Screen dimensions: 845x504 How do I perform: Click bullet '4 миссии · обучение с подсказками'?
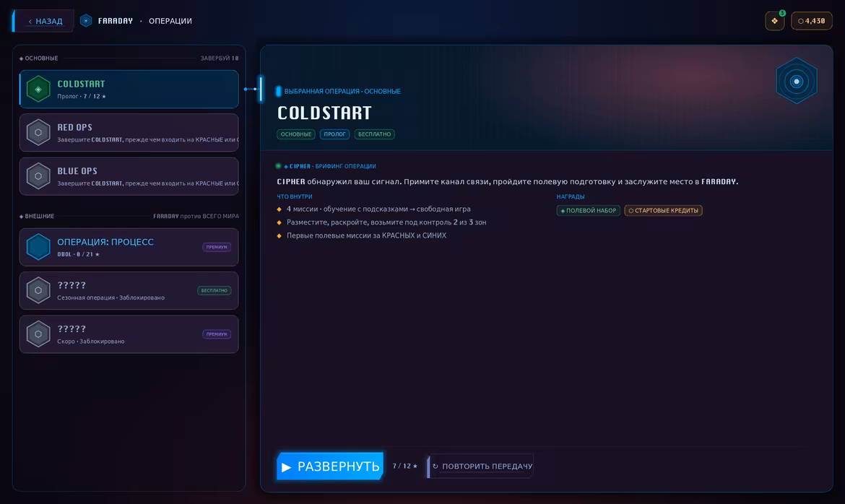tap(378, 209)
